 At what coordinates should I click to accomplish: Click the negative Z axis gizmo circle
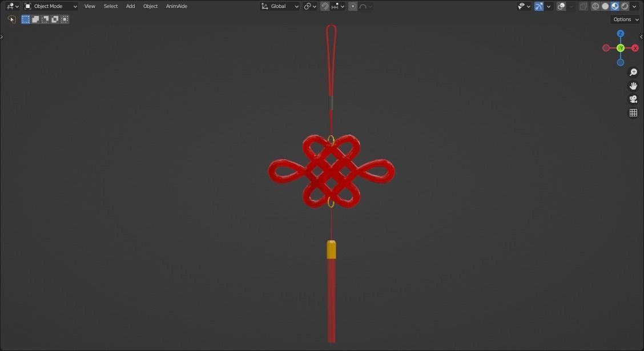click(621, 62)
